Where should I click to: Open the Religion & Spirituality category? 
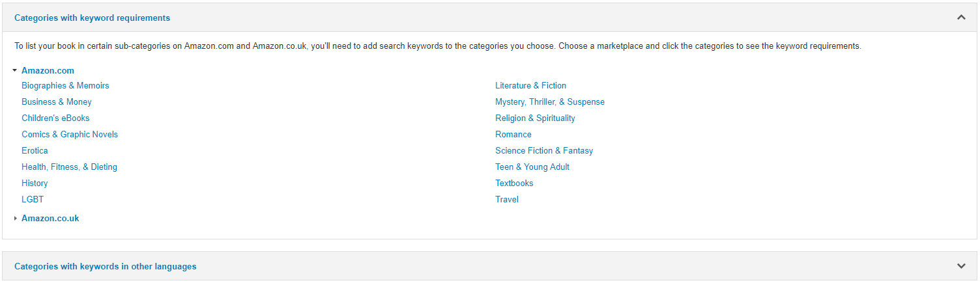click(x=535, y=118)
